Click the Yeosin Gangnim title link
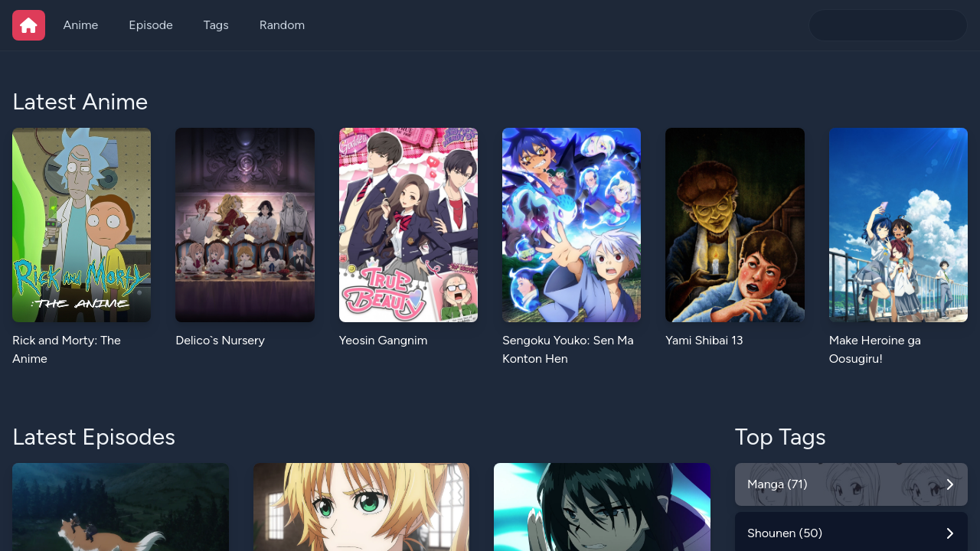 (x=383, y=341)
